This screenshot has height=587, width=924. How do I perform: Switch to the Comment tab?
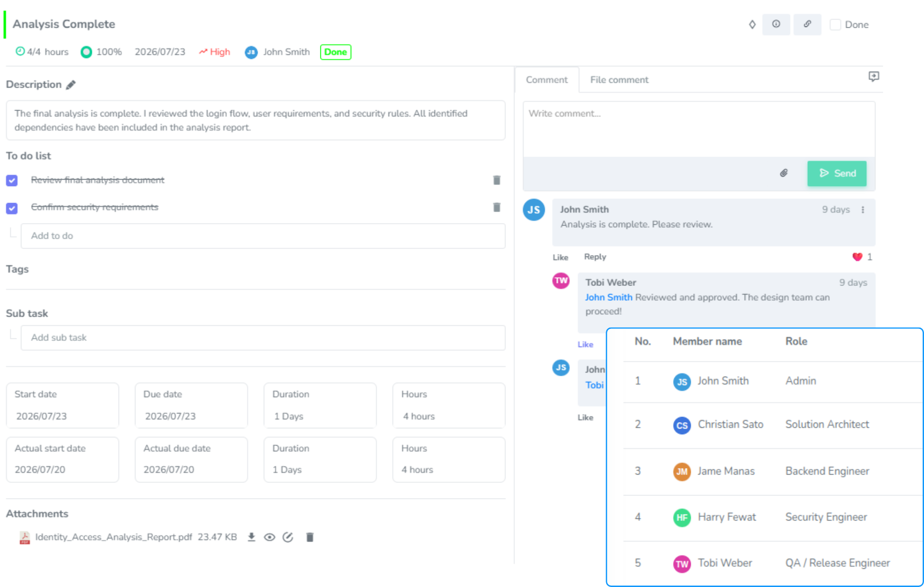tap(547, 80)
